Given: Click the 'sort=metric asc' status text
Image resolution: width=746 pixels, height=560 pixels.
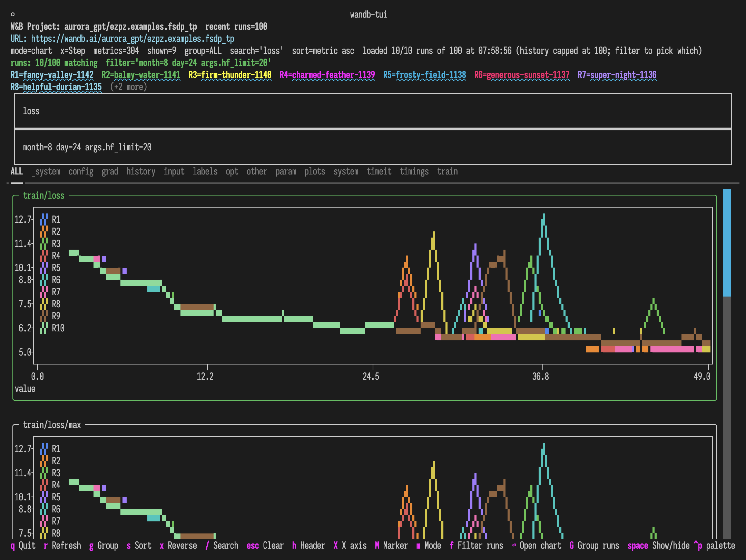Looking at the screenshot, I should [323, 51].
